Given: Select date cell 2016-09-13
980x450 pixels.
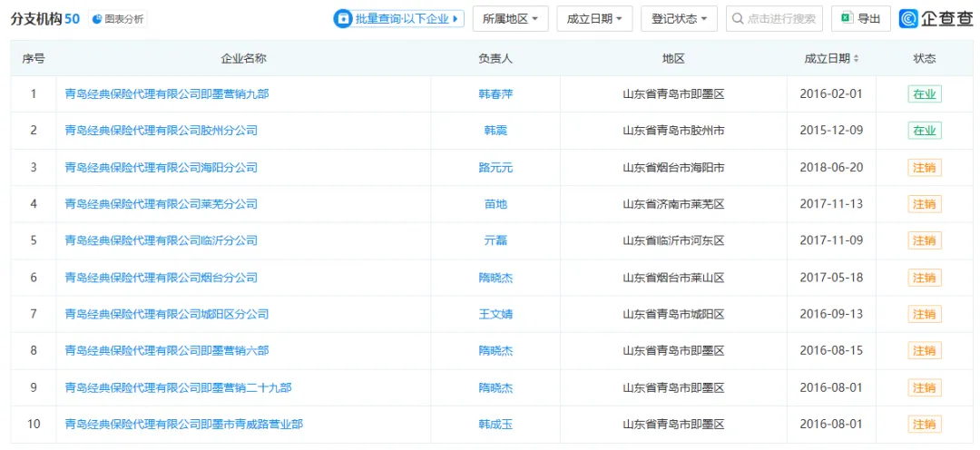Looking at the screenshot, I should (x=830, y=314).
